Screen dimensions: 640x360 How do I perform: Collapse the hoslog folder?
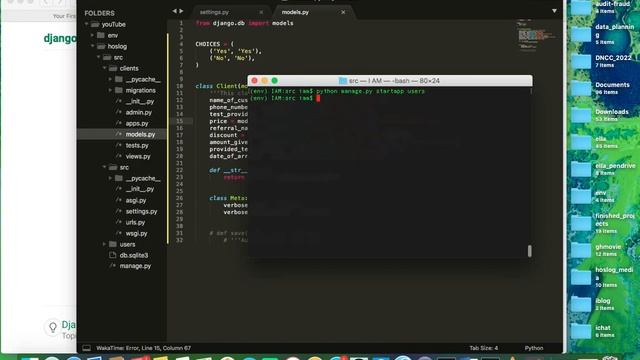93,47
